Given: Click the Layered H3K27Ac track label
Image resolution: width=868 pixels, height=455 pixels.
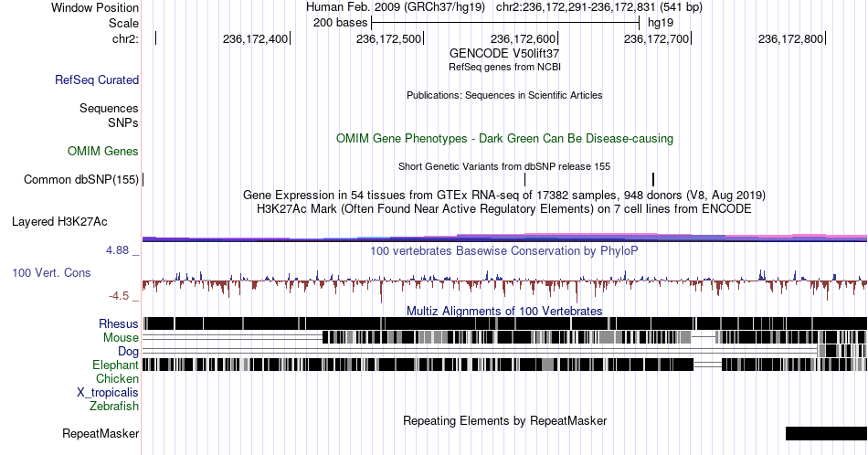Looking at the screenshot, I should click(x=59, y=221).
